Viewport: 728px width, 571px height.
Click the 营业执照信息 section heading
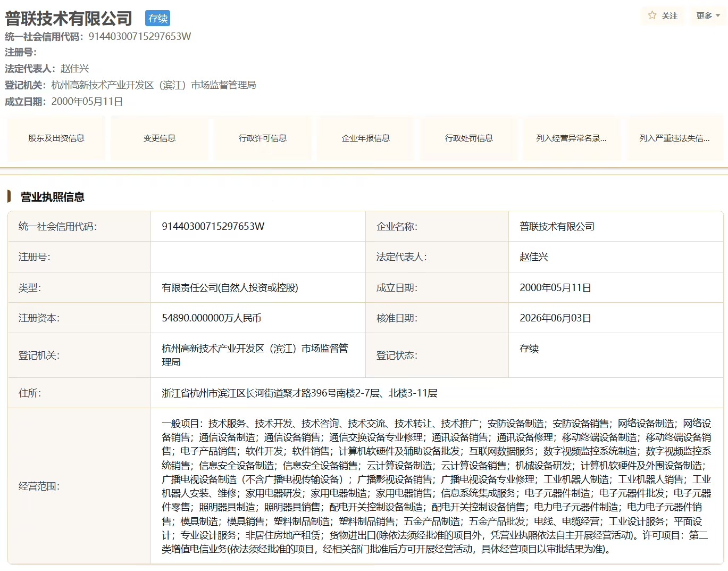tap(52, 197)
